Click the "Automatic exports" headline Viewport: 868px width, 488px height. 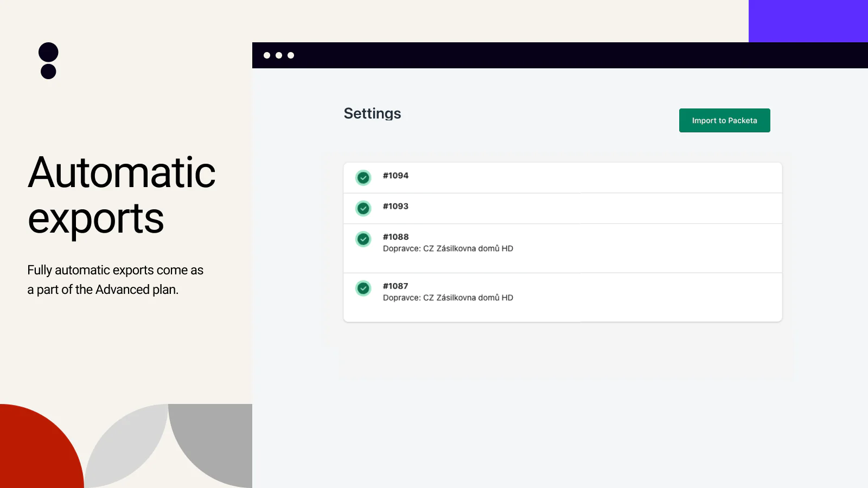pos(122,195)
